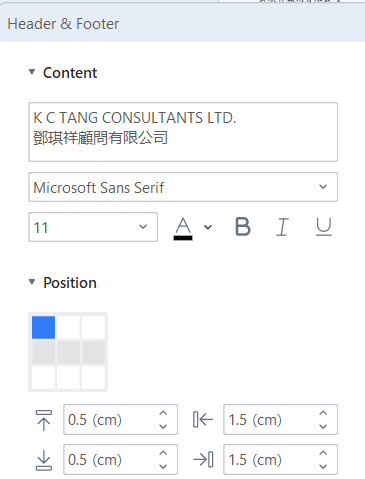This screenshot has width=365, height=479.
Task: Select the top-right position cell
Action: pyautogui.click(x=93, y=327)
